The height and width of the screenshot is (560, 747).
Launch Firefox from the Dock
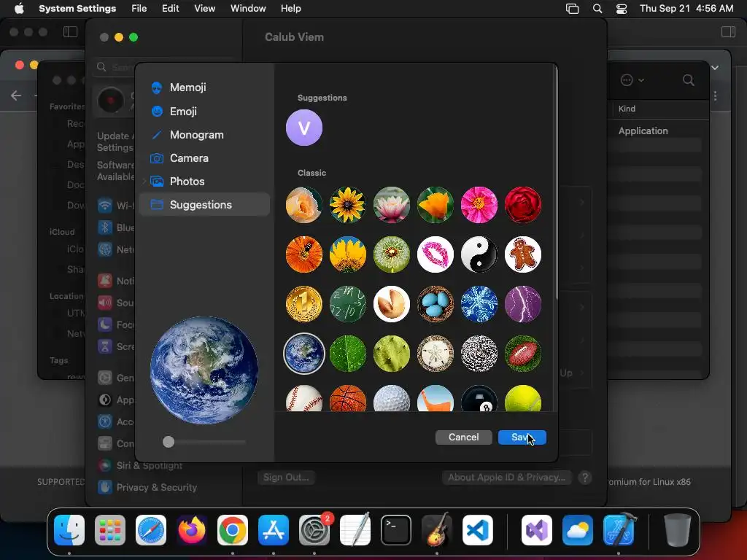pos(192,530)
